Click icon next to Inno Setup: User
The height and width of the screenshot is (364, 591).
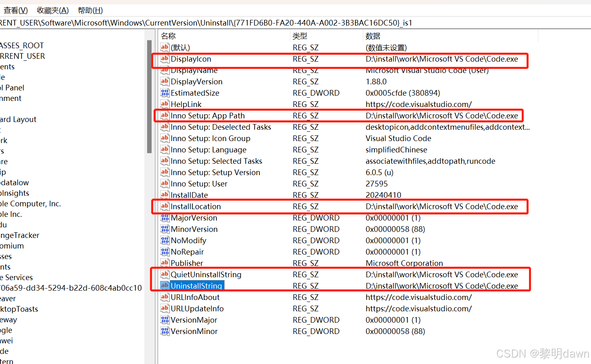(x=165, y=184)
